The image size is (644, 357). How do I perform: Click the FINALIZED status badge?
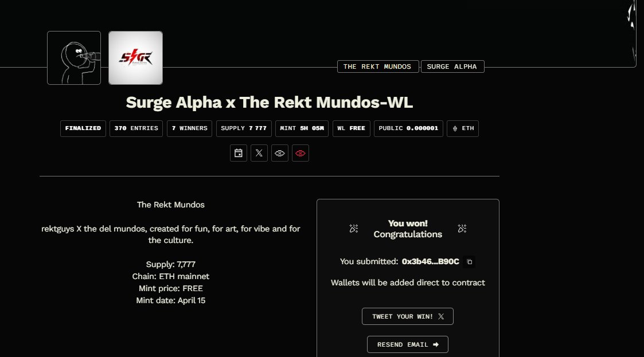pyautogui.click(x=83, y=128)
